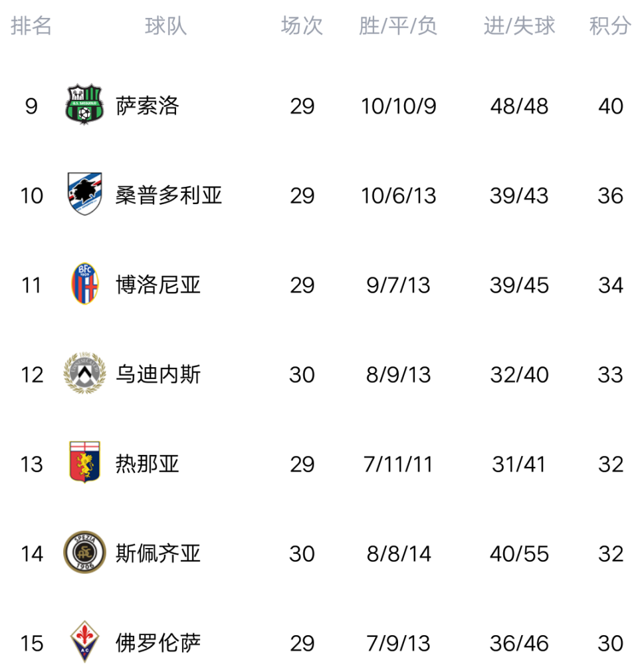
Task: Open the 斯佩齐亚 team page
Action: tap(158, 553)
